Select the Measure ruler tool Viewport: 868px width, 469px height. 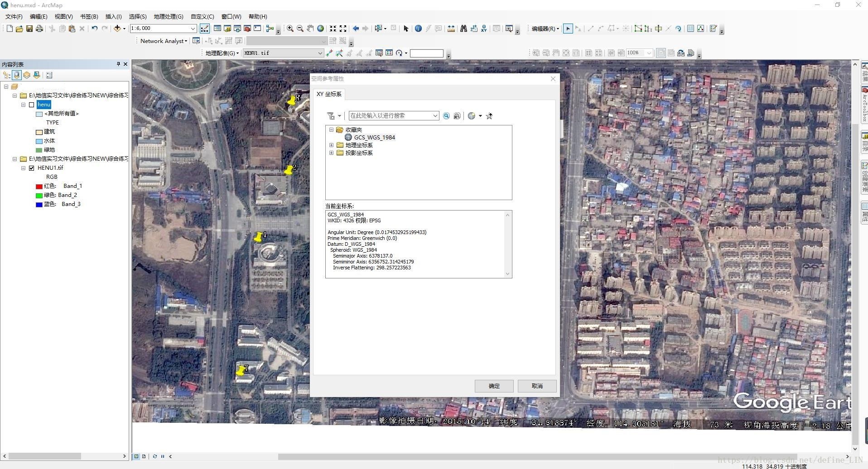(x=451, y=29)
